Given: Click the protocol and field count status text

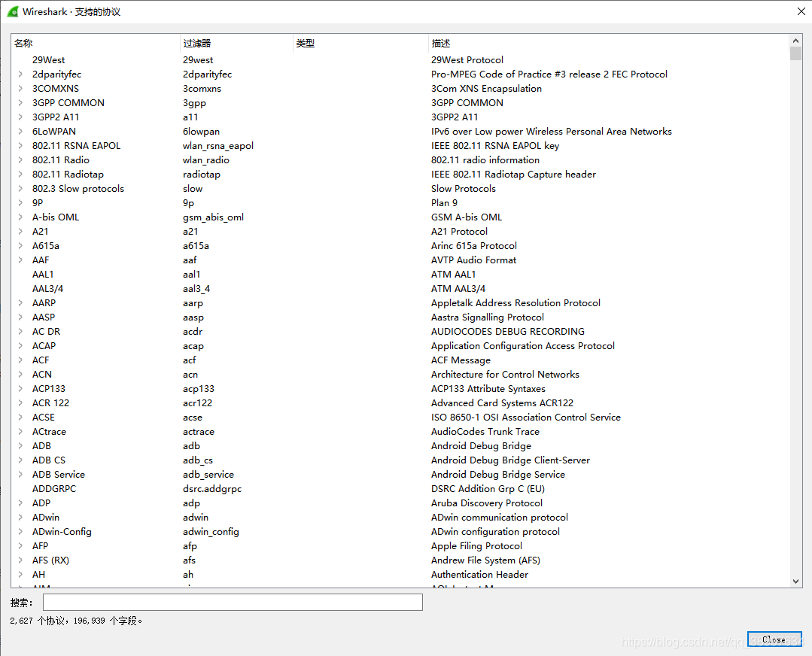Looking at the screenshot, I should 75,621.
